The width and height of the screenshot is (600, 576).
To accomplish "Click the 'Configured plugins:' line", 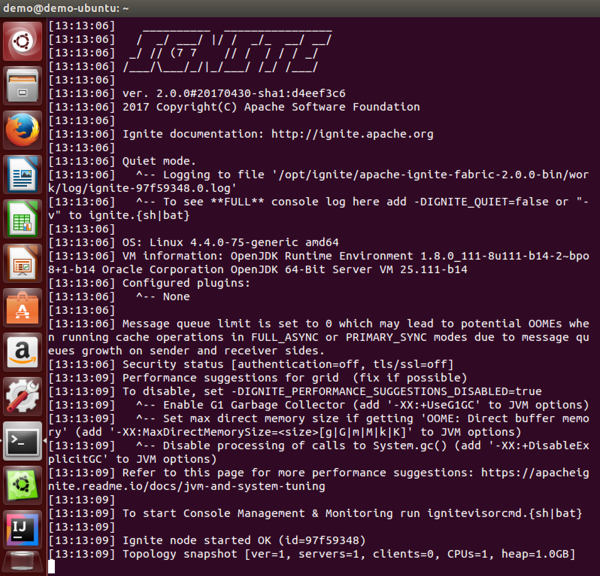I will click(186, 283).
